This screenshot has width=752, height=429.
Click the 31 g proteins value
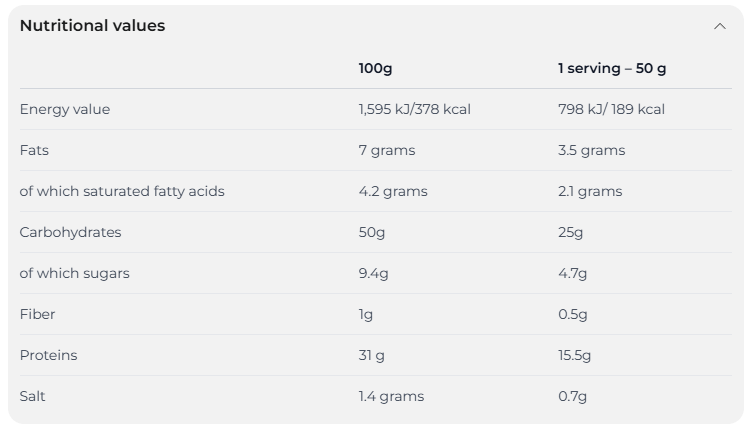[x=371, y=355]
